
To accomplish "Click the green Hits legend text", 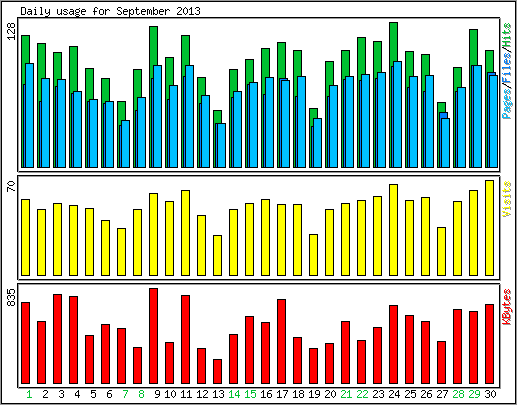I will [x=507, y=35].
